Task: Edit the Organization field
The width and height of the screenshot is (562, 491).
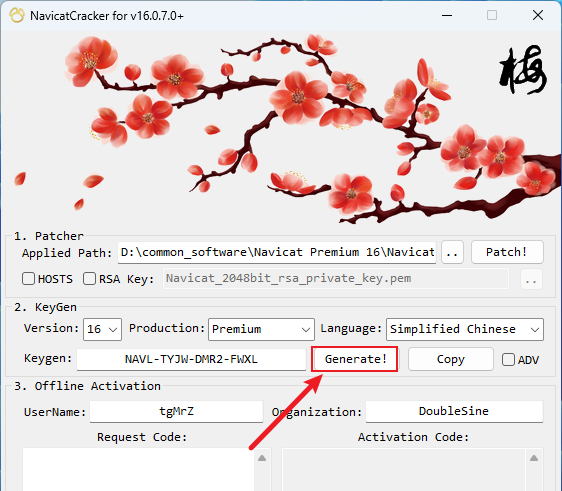Action: click(x=454, y=411)
